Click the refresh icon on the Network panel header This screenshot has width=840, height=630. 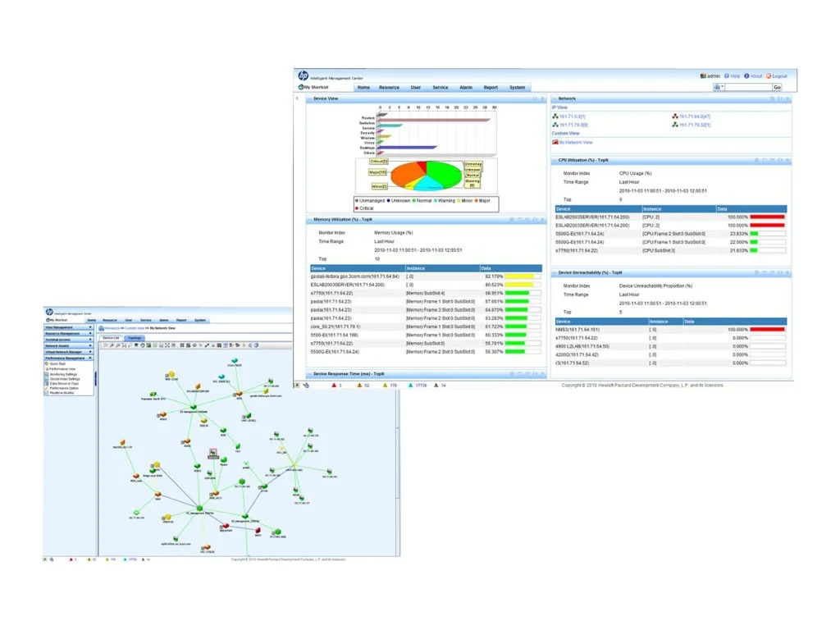point(772,98)
